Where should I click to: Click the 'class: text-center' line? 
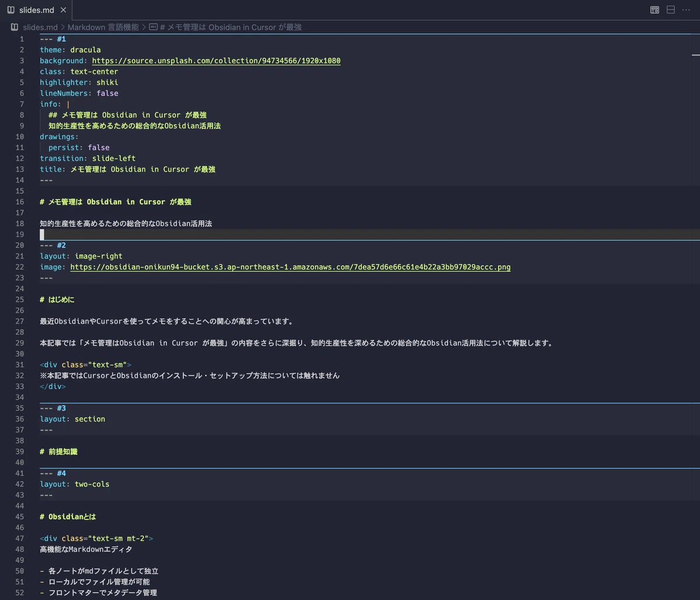coord(79,72)
